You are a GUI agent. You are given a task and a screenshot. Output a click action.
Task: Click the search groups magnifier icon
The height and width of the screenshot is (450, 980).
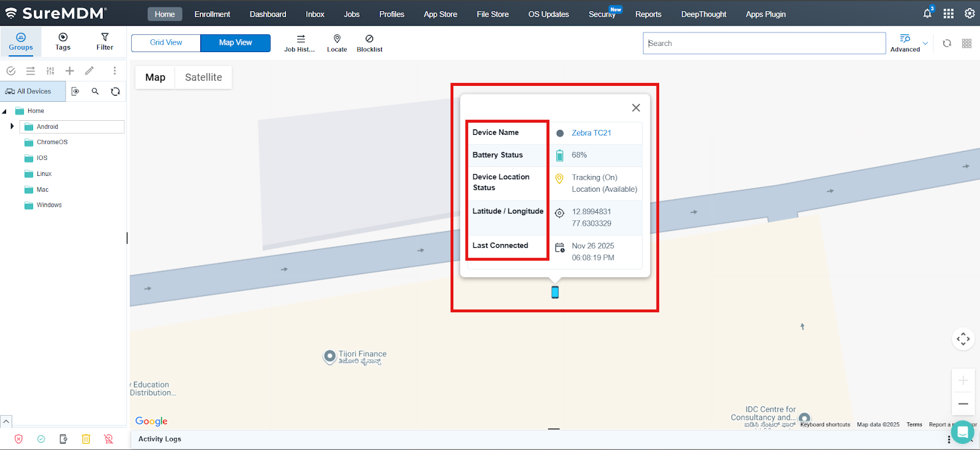pyautogui.click(x=95, y=91)
